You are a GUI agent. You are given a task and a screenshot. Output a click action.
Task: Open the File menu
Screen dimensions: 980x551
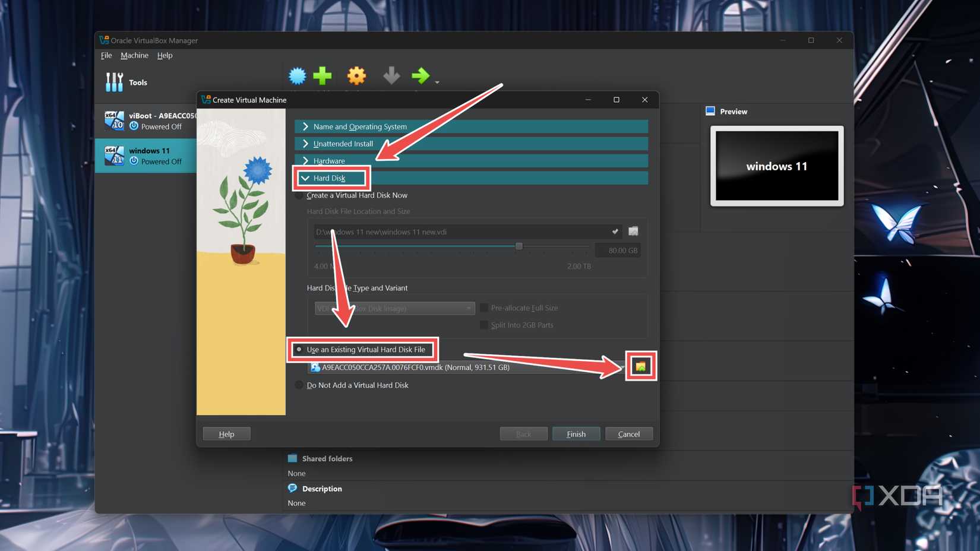point(106,55)
